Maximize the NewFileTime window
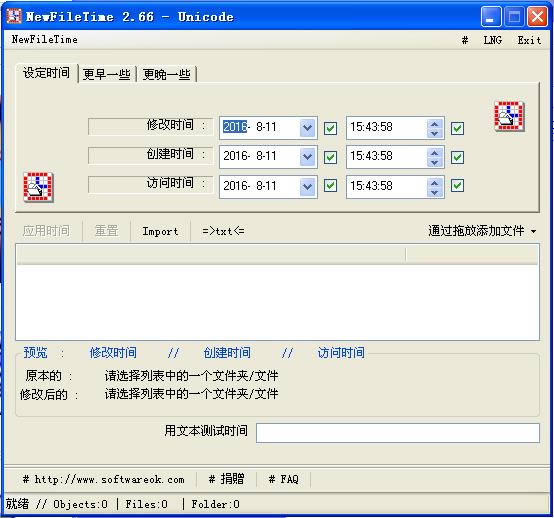This screenshot has width=554, height=518. point(514,16)
